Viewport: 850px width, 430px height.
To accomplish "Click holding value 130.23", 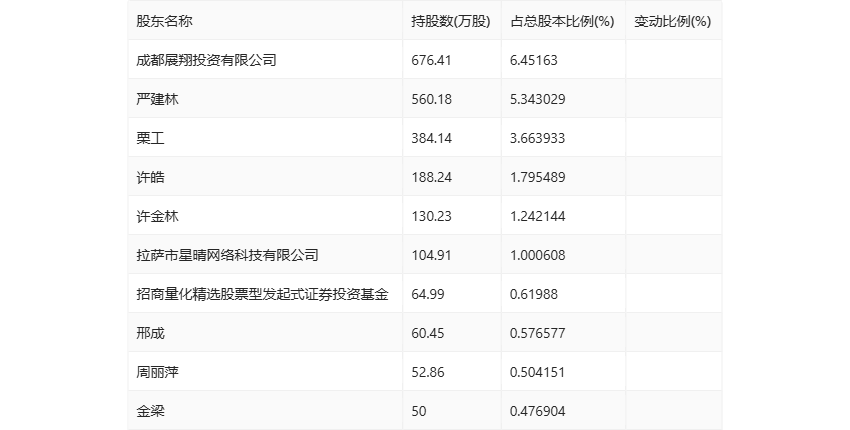I will click(x=431, y=216).
